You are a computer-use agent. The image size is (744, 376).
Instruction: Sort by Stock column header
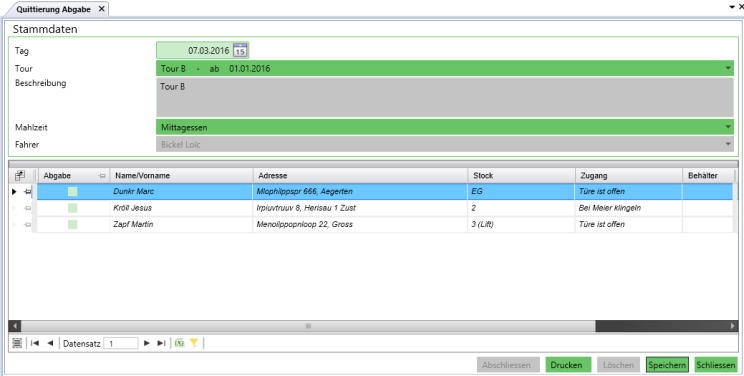pyautogui.click(x=521, y=176)
